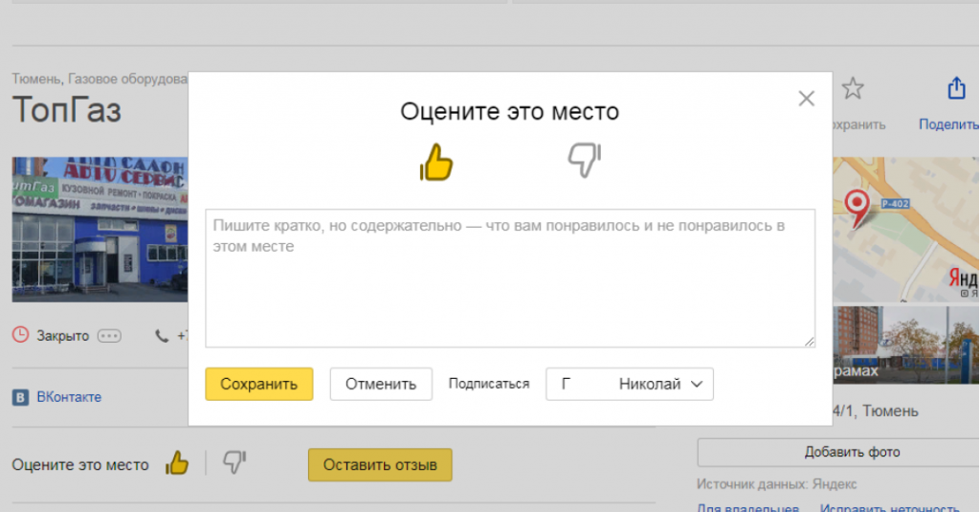Screen dimensions: 980x512
Task: Close the rating dialog with X
Action: [x=806, y=99]
